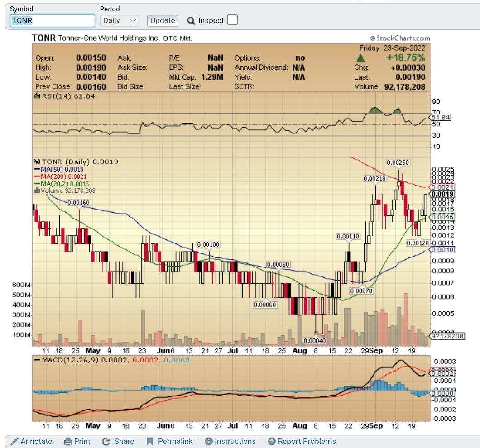Click the Print printer icon
This screenshot has width=480, height=448.
pyautogui.click(x=67, y=442)
